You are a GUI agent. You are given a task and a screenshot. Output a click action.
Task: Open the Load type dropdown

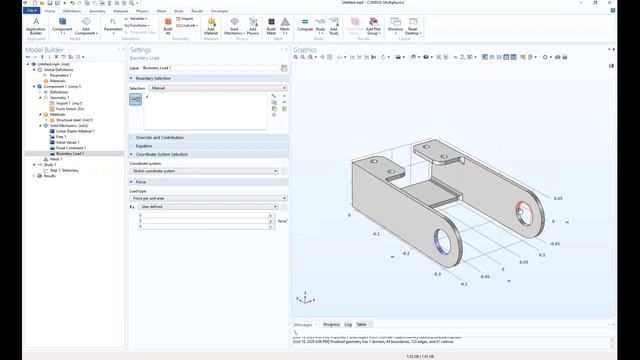click(x=209, y=198)
